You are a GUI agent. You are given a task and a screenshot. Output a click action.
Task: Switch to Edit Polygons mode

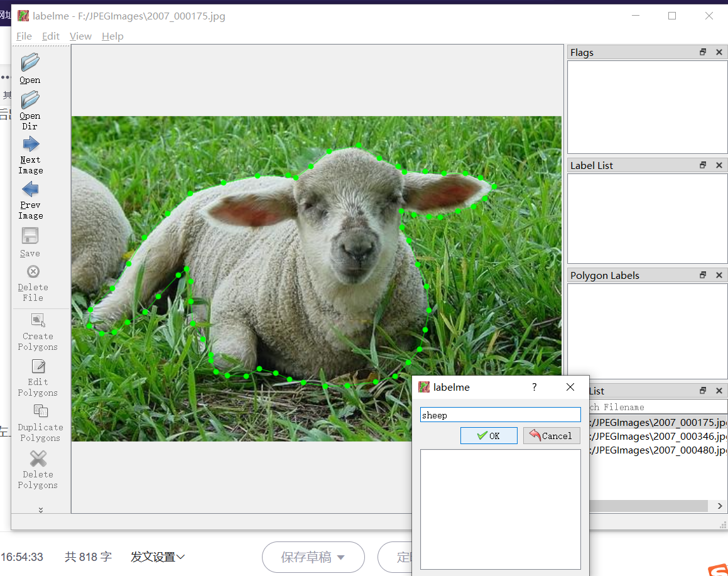pyautogui.click(x=38, y=377)
